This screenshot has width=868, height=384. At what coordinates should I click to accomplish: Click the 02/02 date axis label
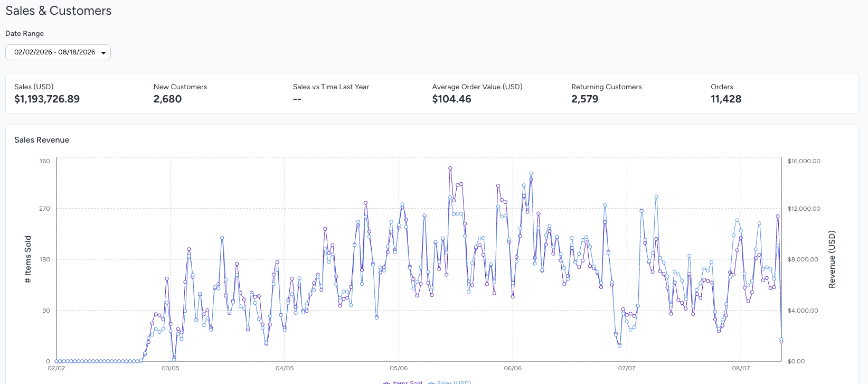56,368
